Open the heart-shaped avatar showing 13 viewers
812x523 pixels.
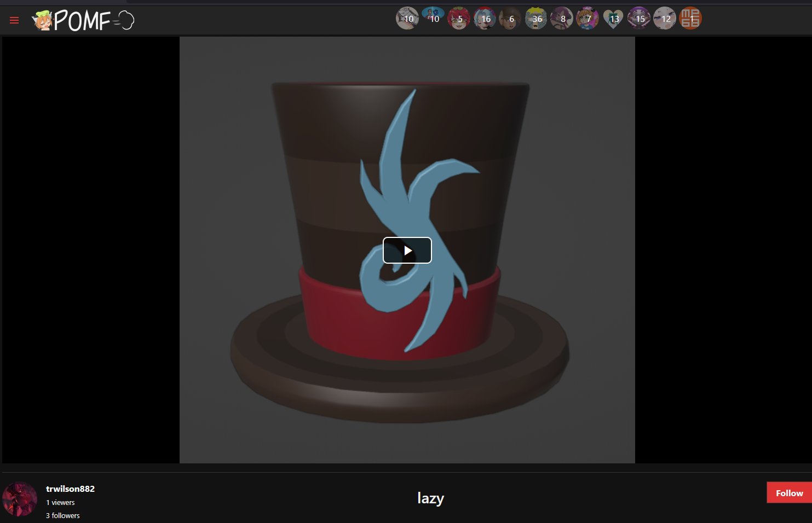[x=613, y=19]
